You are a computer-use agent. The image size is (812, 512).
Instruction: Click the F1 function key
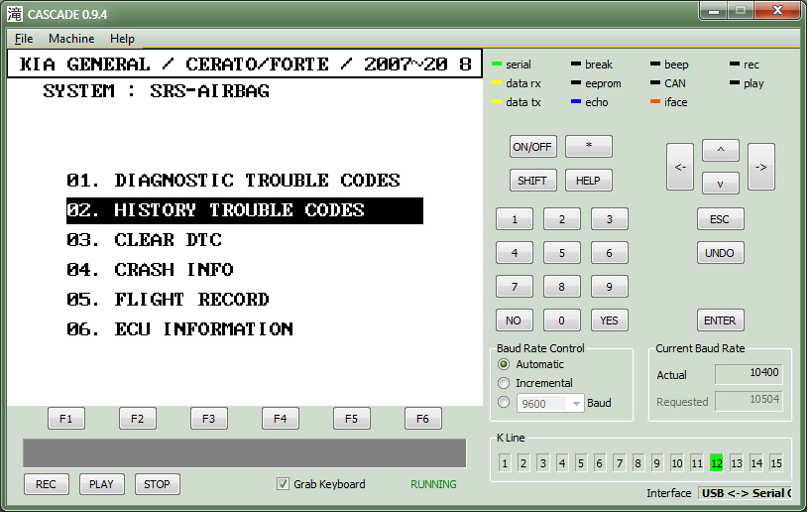[x=66, y=418]
